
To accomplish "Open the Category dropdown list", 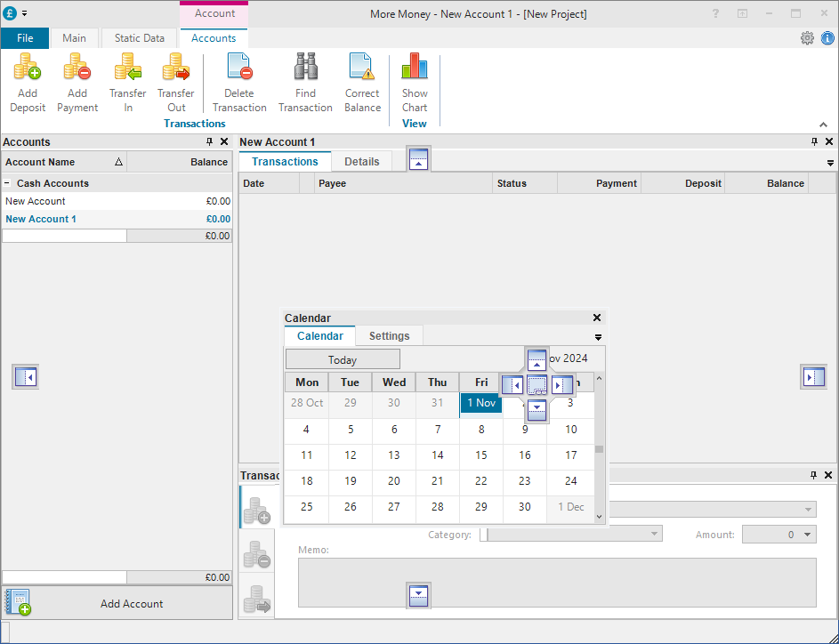I will 655,535.
